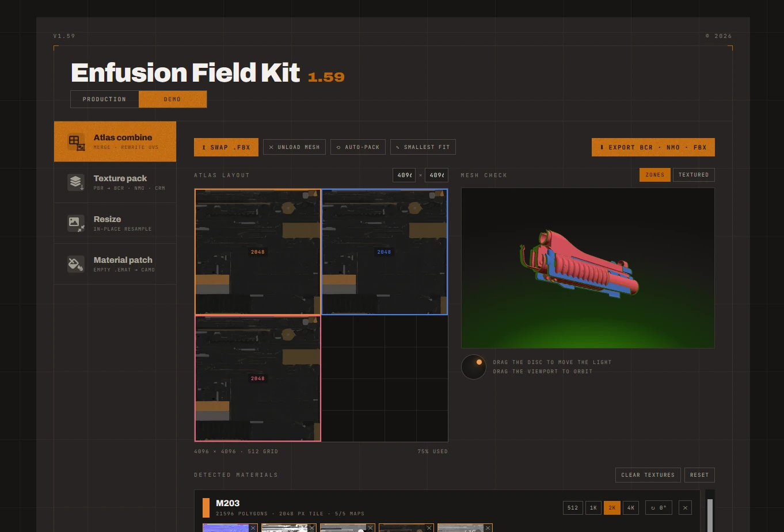
Task: Click the 3D mesh preview viewport
Action: click(588, 268)
